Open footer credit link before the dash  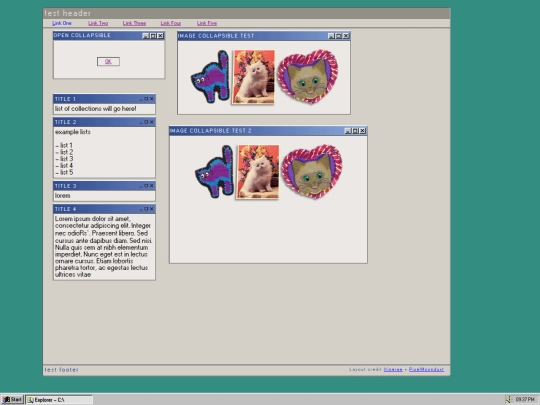393,370
